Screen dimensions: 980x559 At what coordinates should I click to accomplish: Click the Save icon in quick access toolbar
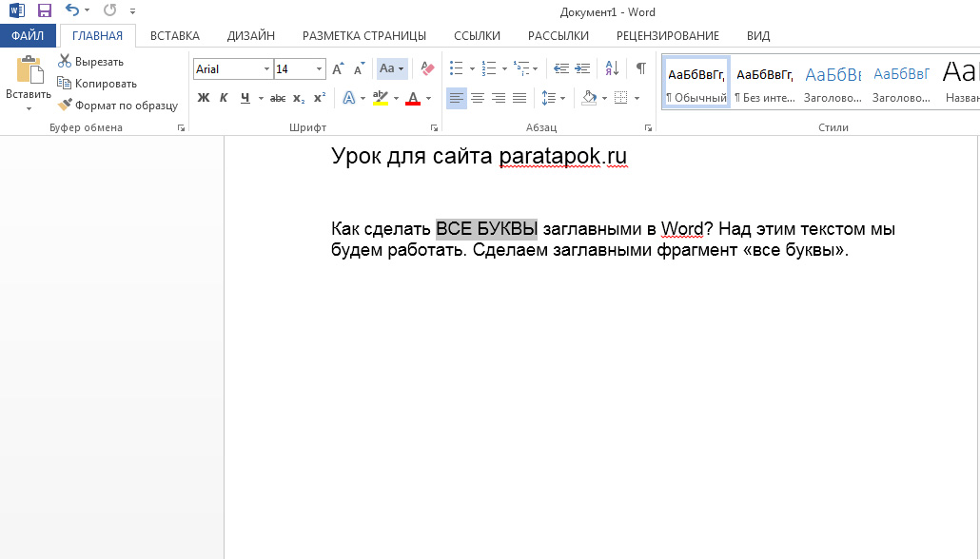point(45,10)
